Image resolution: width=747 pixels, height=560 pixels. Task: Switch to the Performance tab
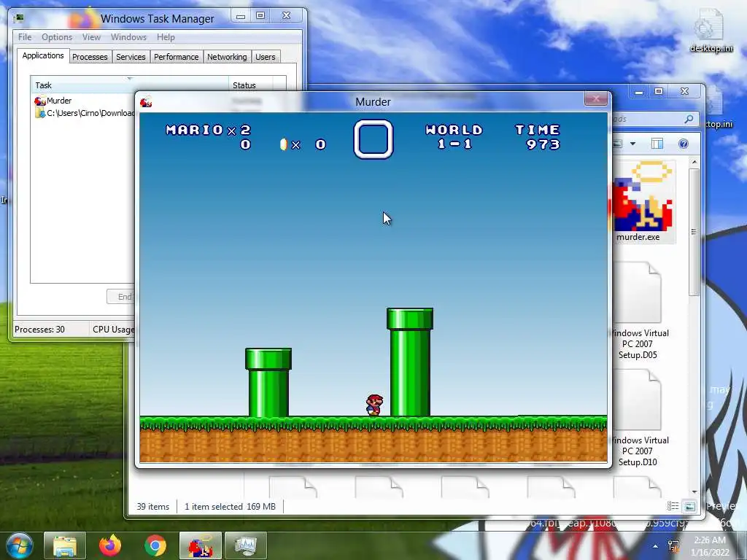point(177,57)
